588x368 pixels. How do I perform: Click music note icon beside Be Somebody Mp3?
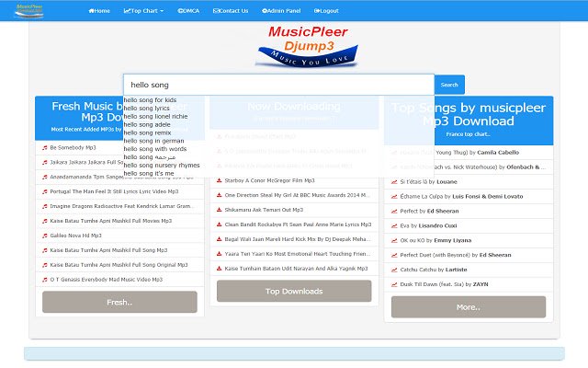click(x=45, y=147)
